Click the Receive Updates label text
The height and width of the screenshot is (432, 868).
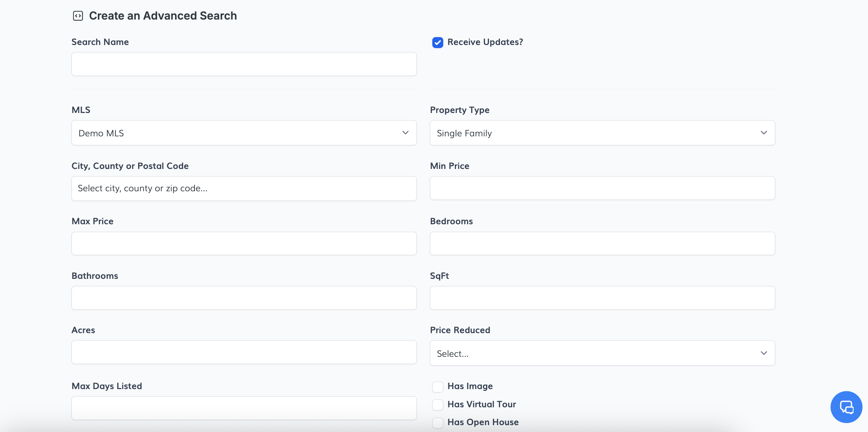coord(485,42)
